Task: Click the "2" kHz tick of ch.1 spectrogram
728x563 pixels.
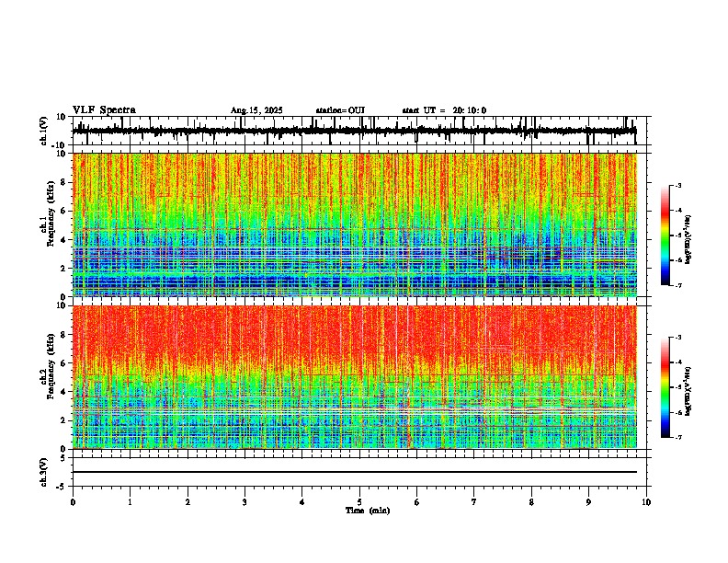Action: 64,269
